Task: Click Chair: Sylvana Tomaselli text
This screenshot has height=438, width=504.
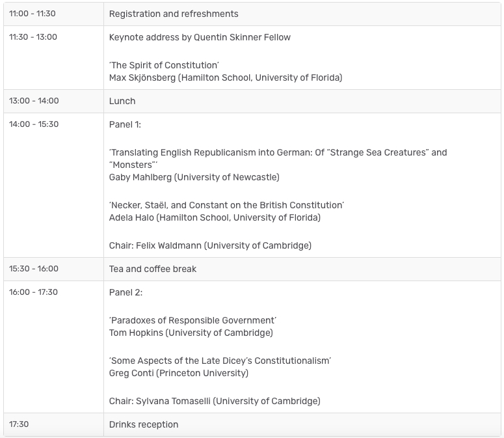Action: click(x=215, y=401)
